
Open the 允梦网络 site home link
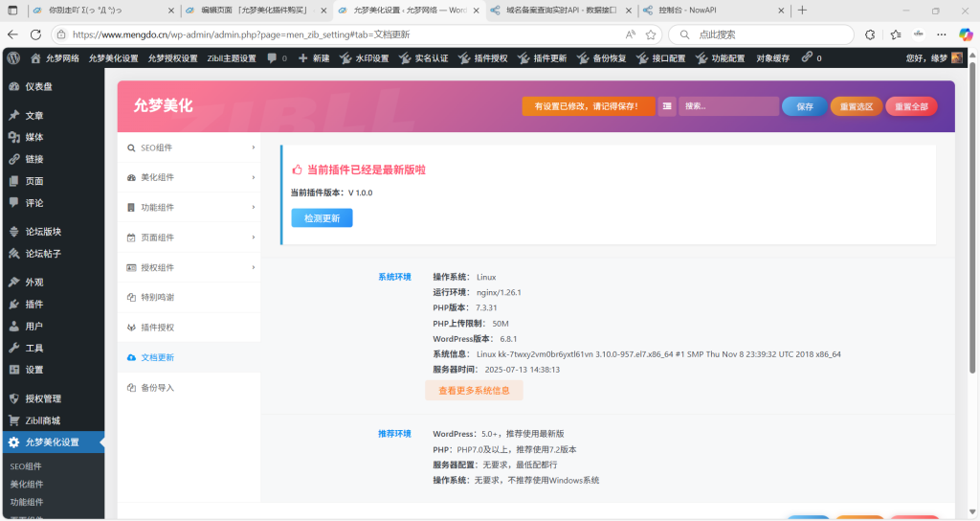(55, 58)
